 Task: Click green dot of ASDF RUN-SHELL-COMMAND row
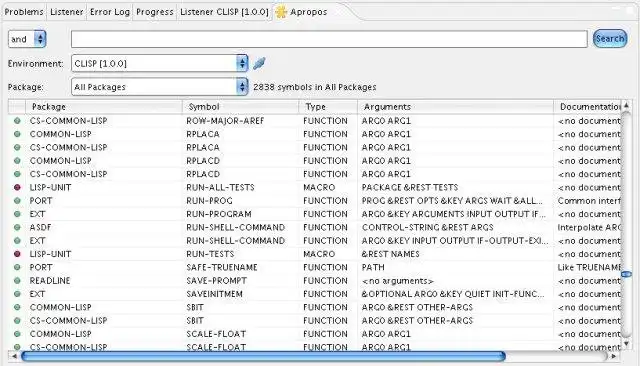click(17, 227)
